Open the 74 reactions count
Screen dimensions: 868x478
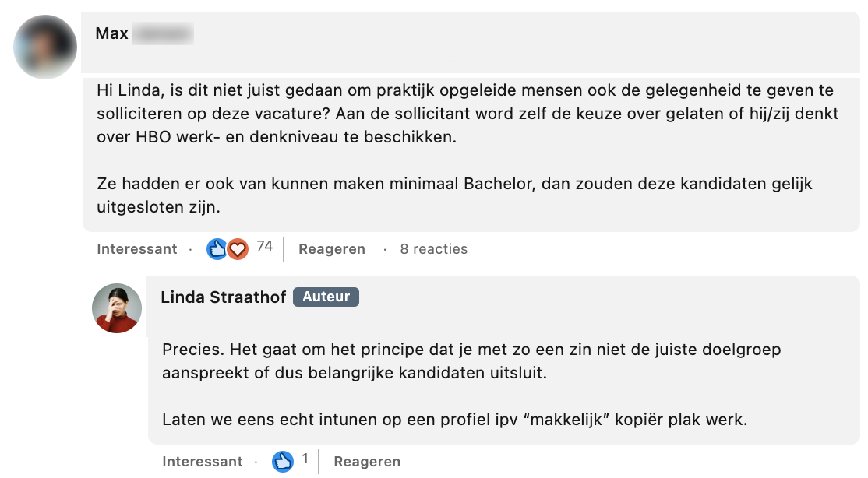pyautogui.click(x=265, y=247)
